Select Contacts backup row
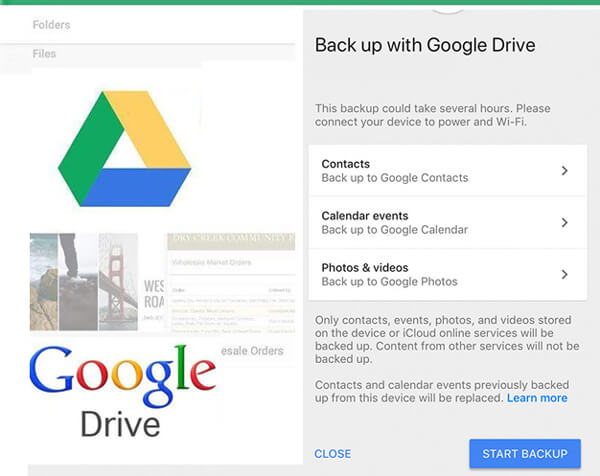600x476 pixels. [448, 171]
